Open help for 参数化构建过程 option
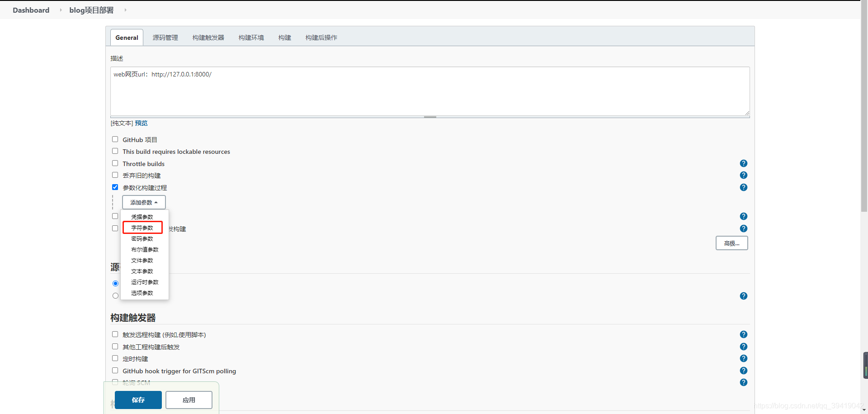868x414 pixels. (744, 187)
